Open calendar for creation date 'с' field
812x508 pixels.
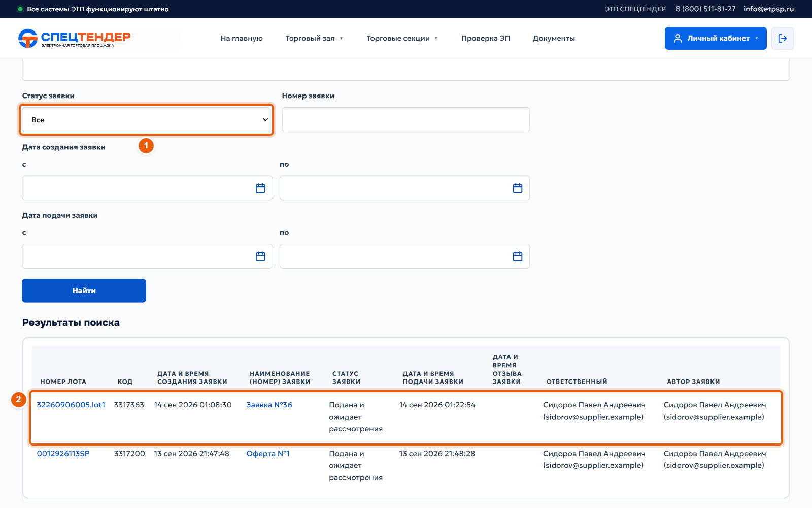pyautogui.click(x=260, y=188)
